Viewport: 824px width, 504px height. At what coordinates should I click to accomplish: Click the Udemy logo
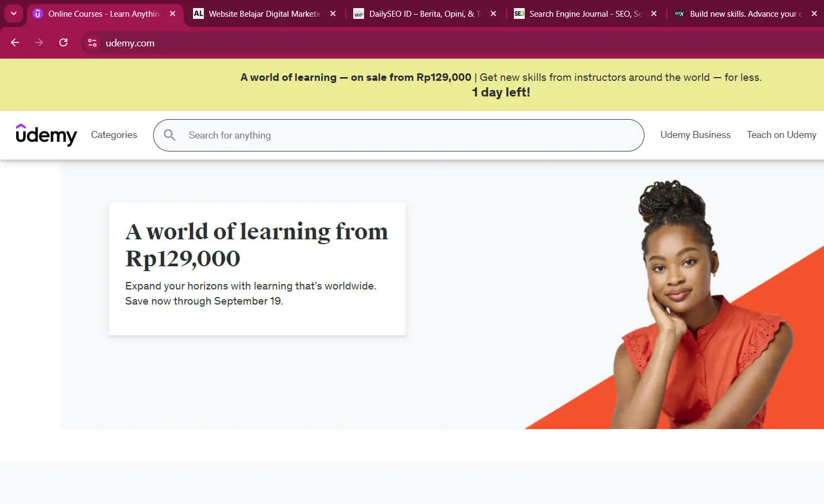(x=46, y=135)
